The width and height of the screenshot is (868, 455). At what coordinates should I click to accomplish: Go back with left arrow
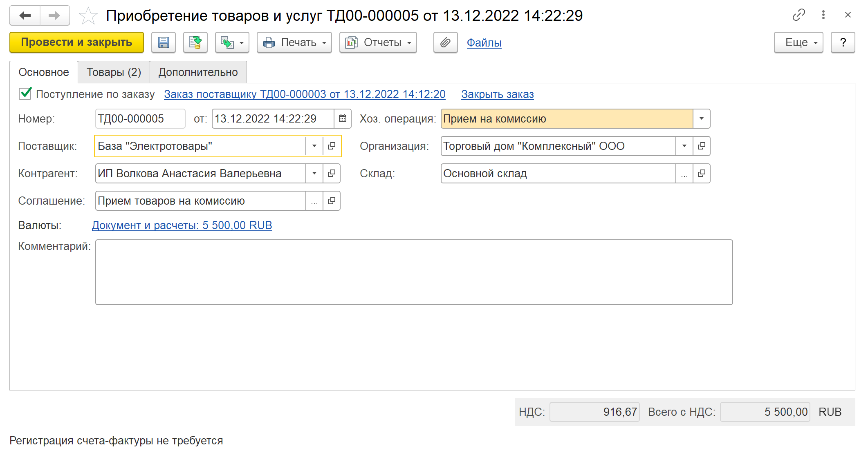25,16
